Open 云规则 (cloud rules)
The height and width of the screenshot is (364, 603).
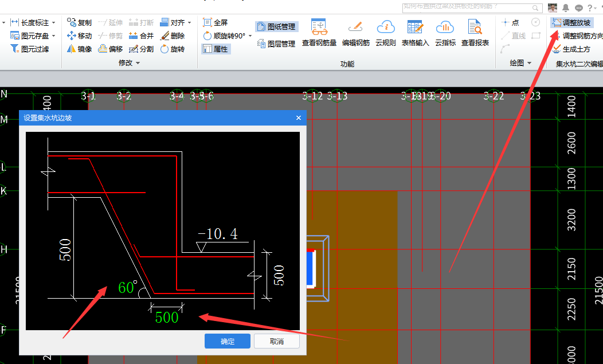[x=386, y=32]
